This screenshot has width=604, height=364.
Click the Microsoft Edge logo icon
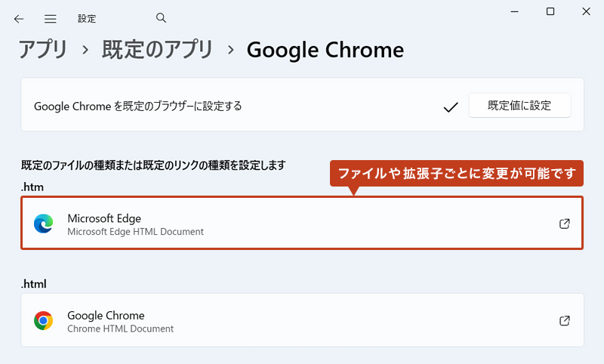click(44, 224)
